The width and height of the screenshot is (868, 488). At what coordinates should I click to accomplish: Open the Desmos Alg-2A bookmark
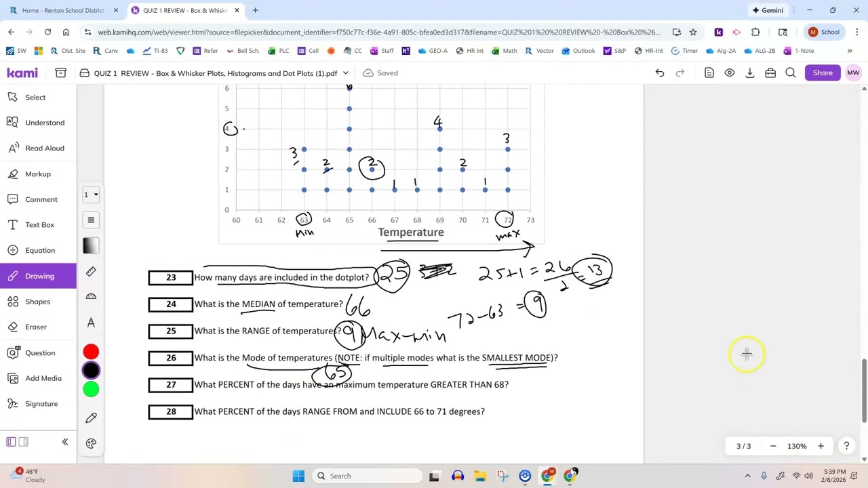(720, 51)
